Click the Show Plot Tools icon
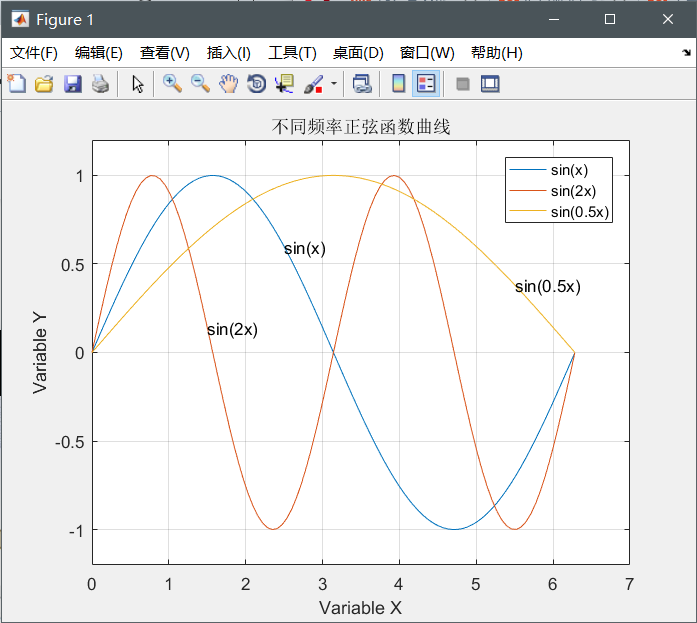The height and width of the screenshot is (623, 697). pyautogui.click(x=490, y=84)
